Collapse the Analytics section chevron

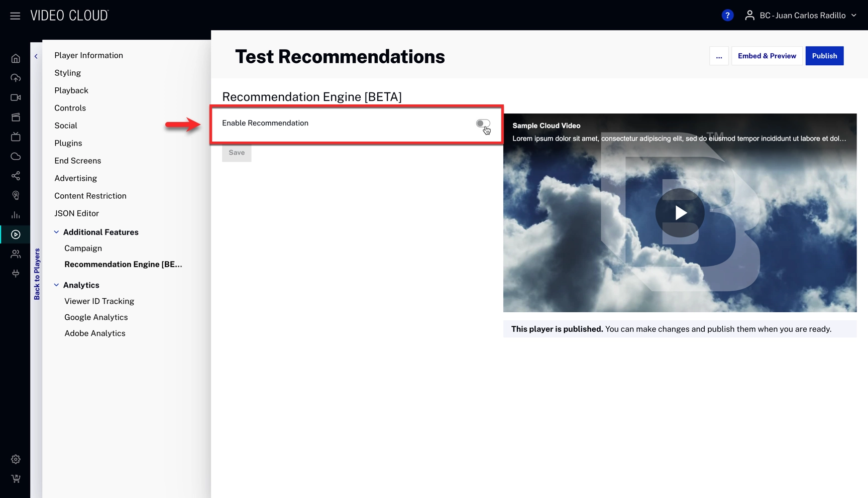pos(56,284)
